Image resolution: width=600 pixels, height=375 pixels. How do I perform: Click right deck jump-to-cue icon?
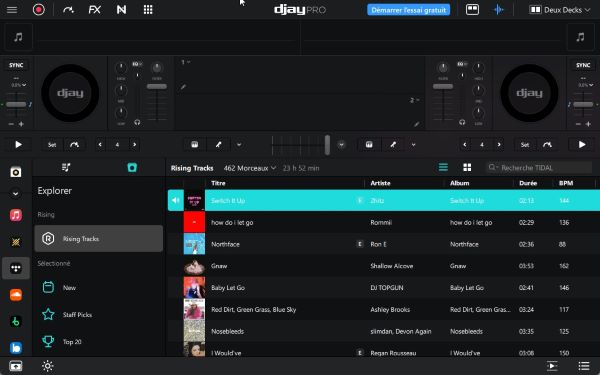click(547, 145)
